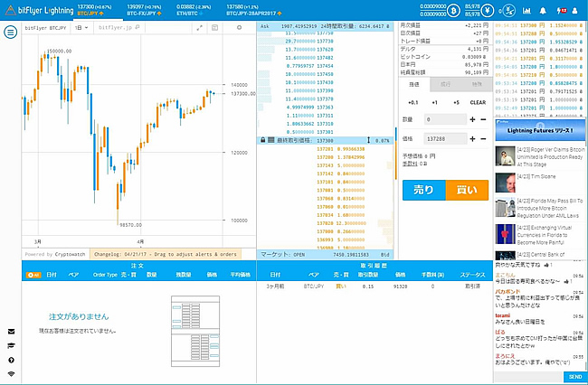Click the order book grouping grid icon
Image resolution: width=588 pixels, height=385 pixels.
[x=270, y=140]
